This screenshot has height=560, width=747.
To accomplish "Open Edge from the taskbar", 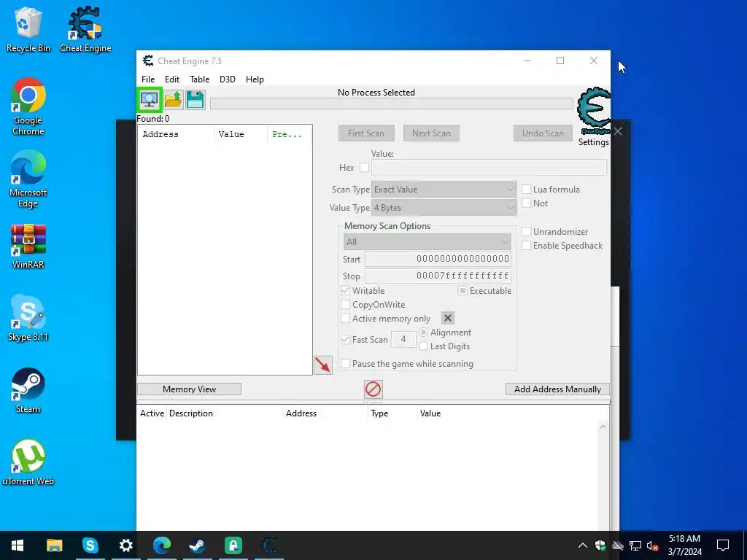I will [x=161, y=545].
